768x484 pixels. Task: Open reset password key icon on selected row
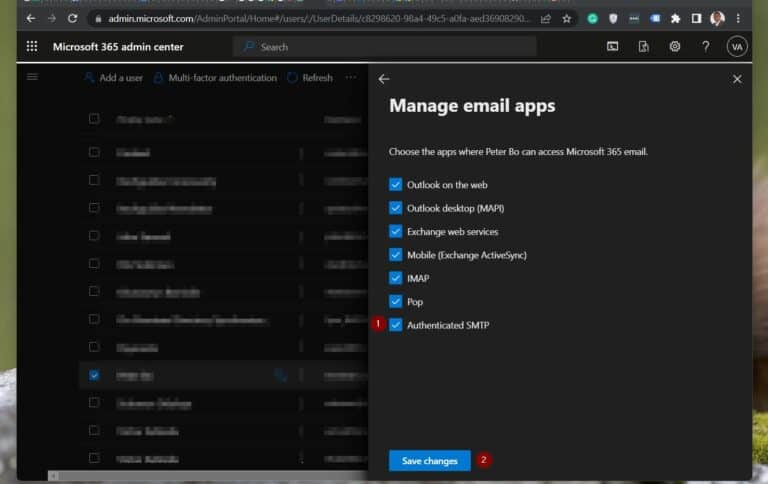pos(281,375)
